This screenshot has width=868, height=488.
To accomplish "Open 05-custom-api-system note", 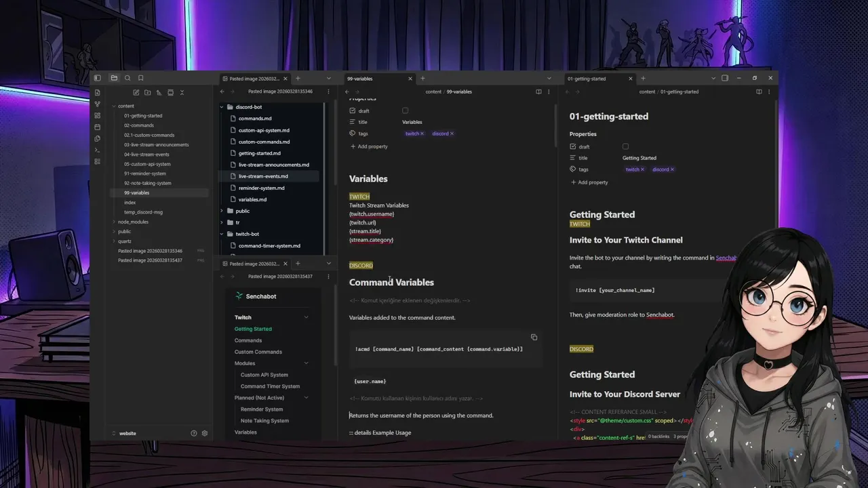I will coord(147,164).
